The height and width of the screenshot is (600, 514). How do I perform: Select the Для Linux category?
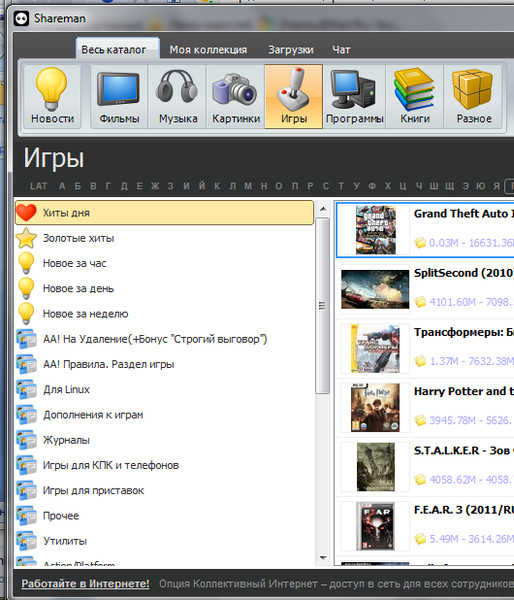(165, 390)
